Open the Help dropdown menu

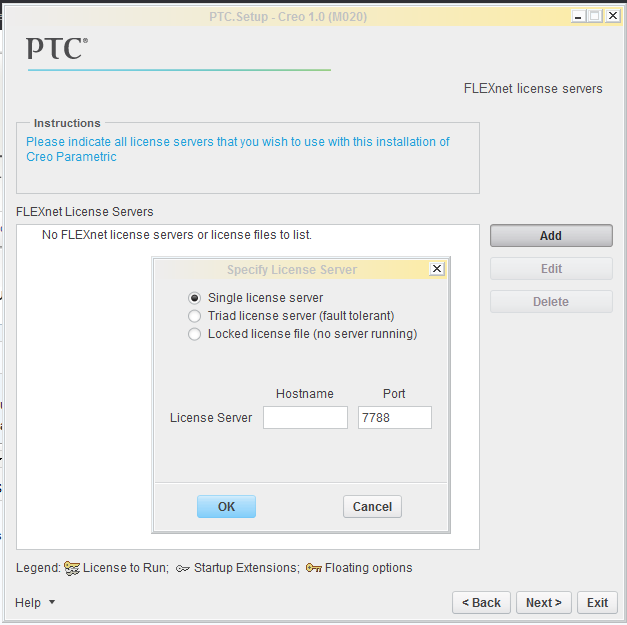35,603
